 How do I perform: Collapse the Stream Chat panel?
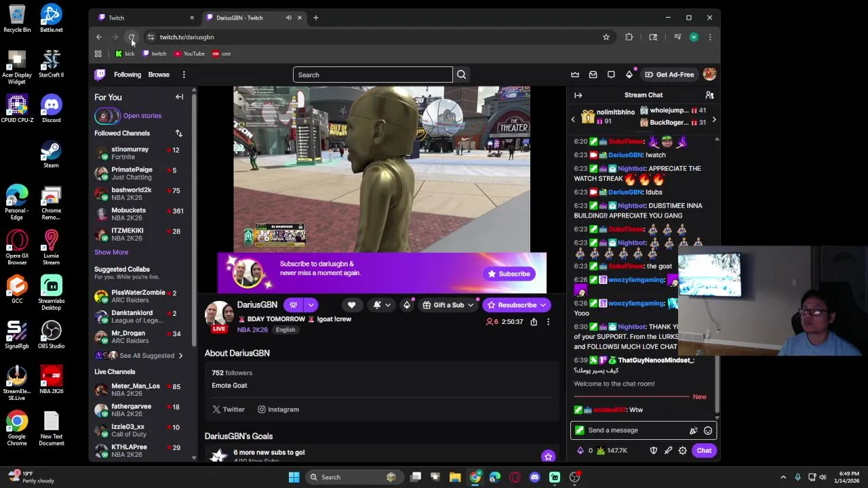578,95
